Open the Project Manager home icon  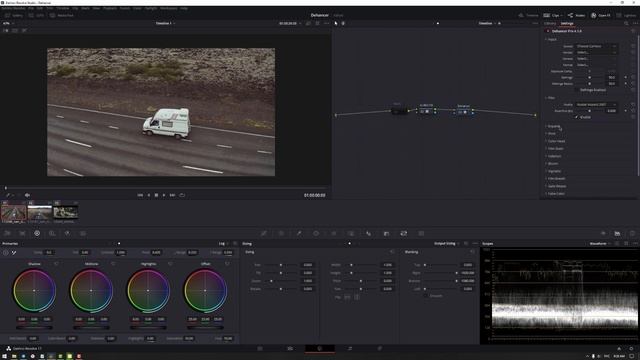point(619,349)
